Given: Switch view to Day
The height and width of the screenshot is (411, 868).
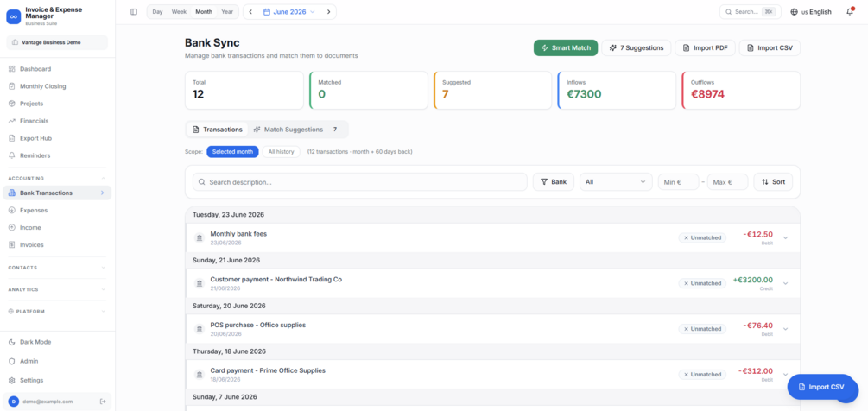Looking at the screenshot, I should click(x=158, y=11).
